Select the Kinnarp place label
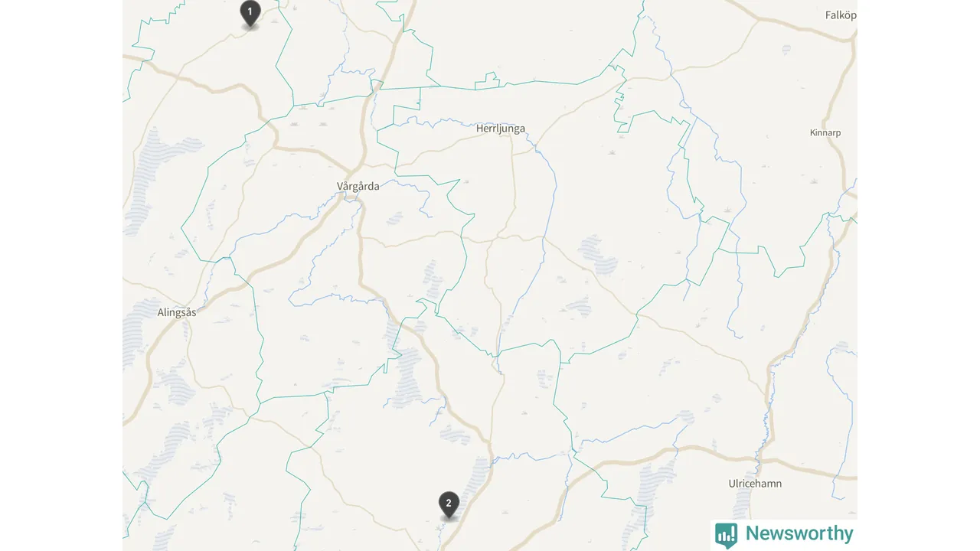980x551 pixels. point(825,133)
